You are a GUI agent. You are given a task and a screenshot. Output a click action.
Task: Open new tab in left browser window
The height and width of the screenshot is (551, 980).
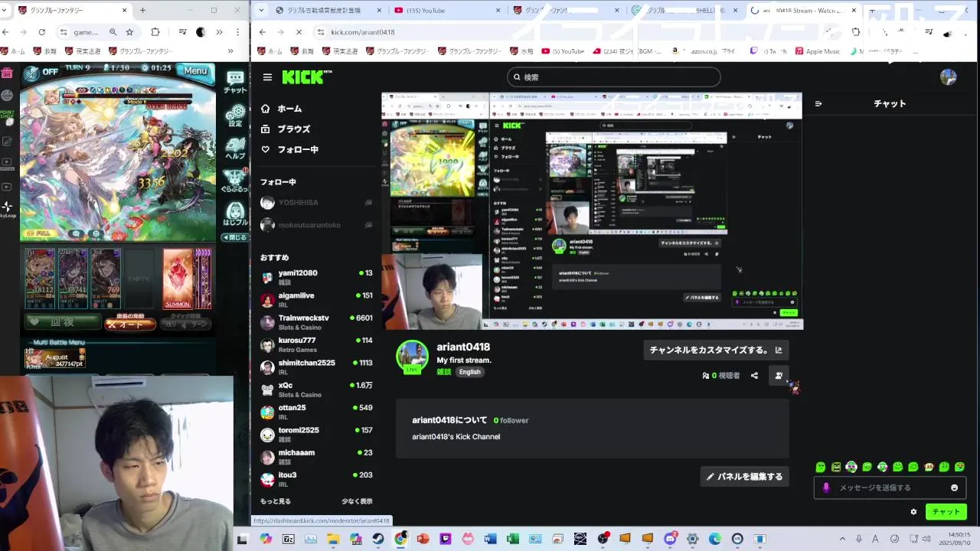[142, 10]
